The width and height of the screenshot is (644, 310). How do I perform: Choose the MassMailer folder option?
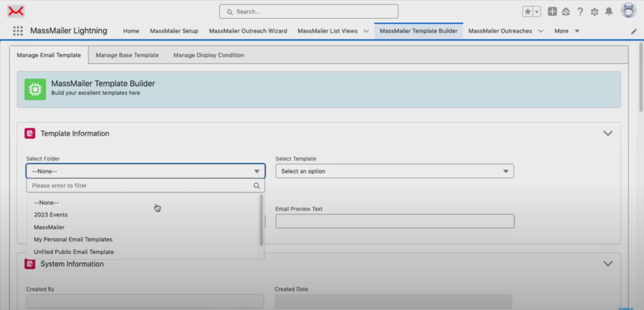click(143, 227)
